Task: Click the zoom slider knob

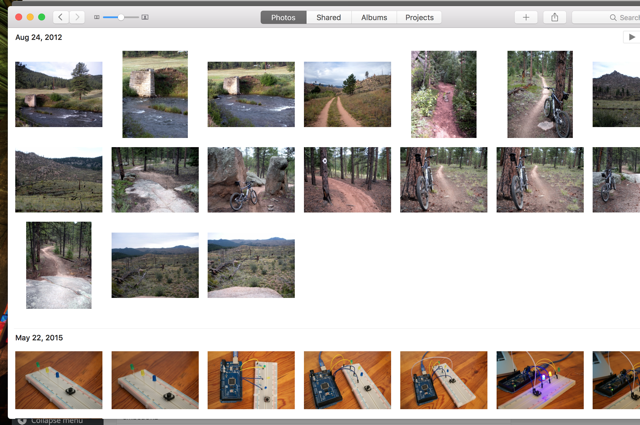Action: click(x=121, y=17)
